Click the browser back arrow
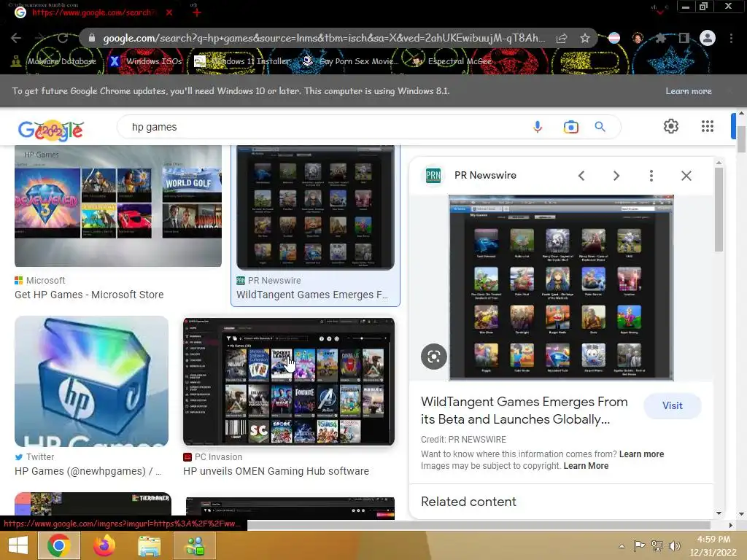 point(16,38)
